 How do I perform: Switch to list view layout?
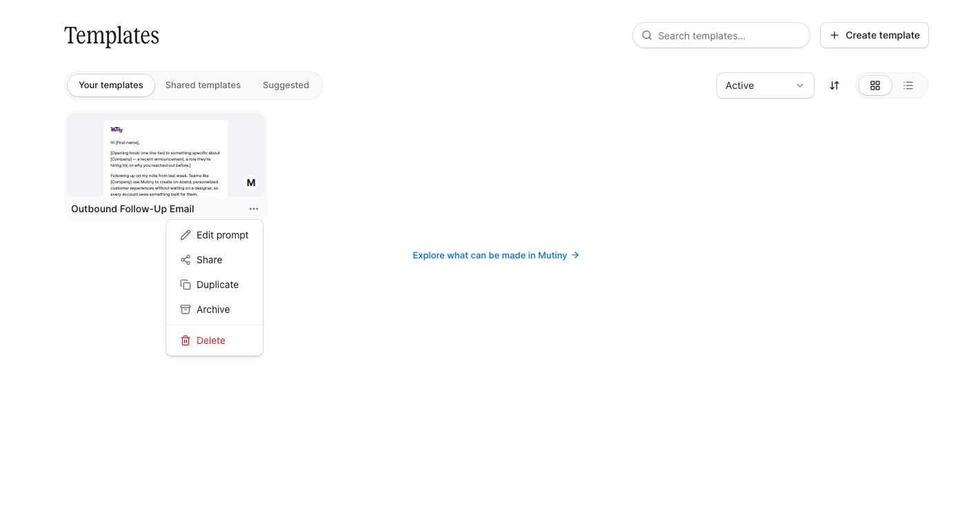click(908, 85)
